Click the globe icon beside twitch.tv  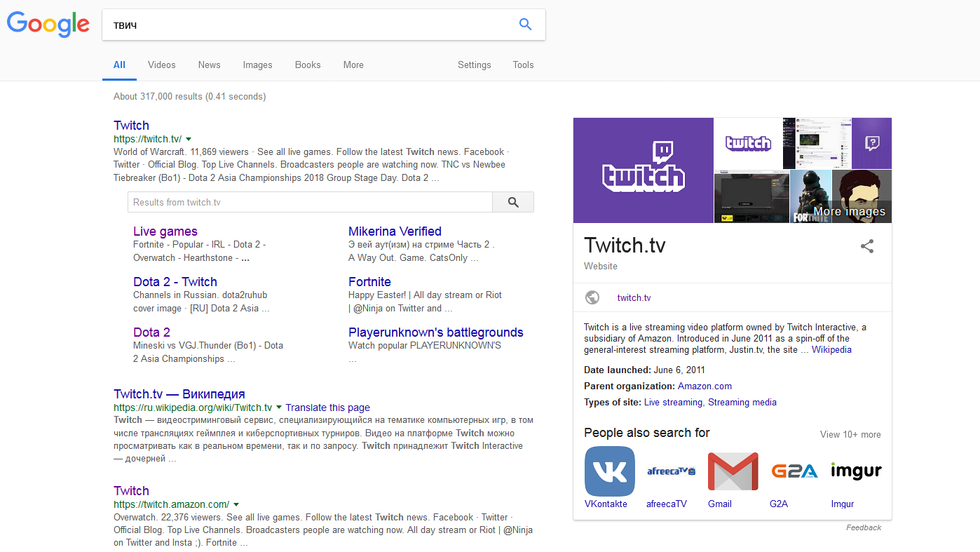(x=592, y=297)
